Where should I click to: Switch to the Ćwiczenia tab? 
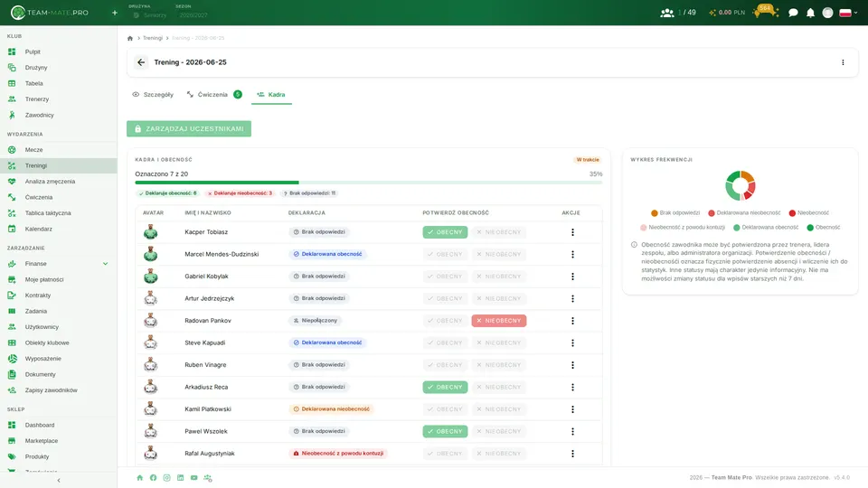214,95
